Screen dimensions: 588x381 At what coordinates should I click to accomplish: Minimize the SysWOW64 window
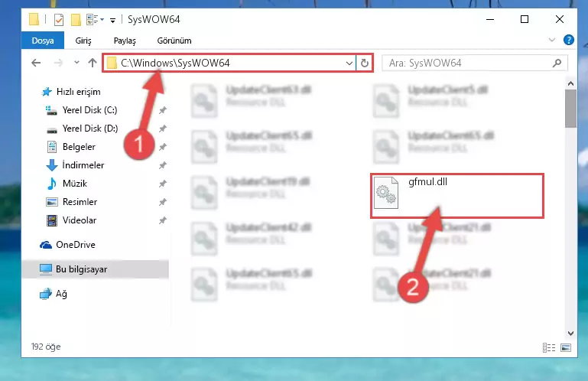click(490, 19)
